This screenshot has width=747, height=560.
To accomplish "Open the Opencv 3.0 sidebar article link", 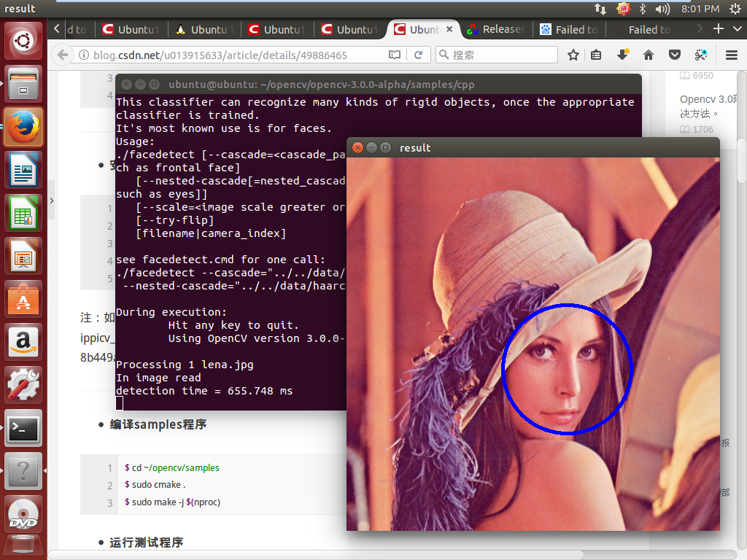I will tap(708, 106).
